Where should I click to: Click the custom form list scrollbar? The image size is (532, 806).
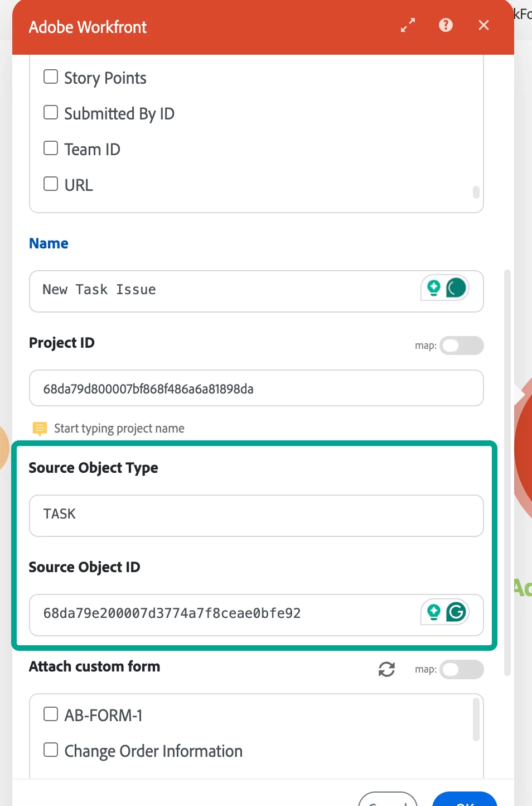click(x=476, y=719)
